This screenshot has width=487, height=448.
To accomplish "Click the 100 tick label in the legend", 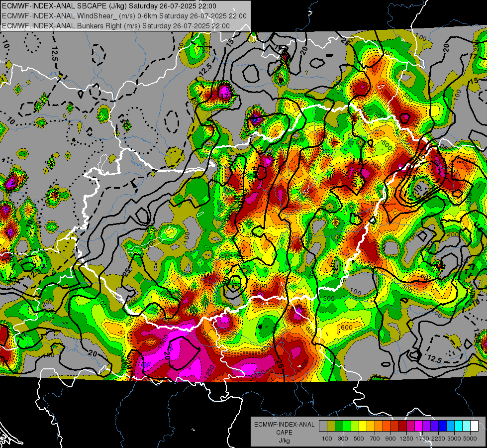I will tap(327, 439).
